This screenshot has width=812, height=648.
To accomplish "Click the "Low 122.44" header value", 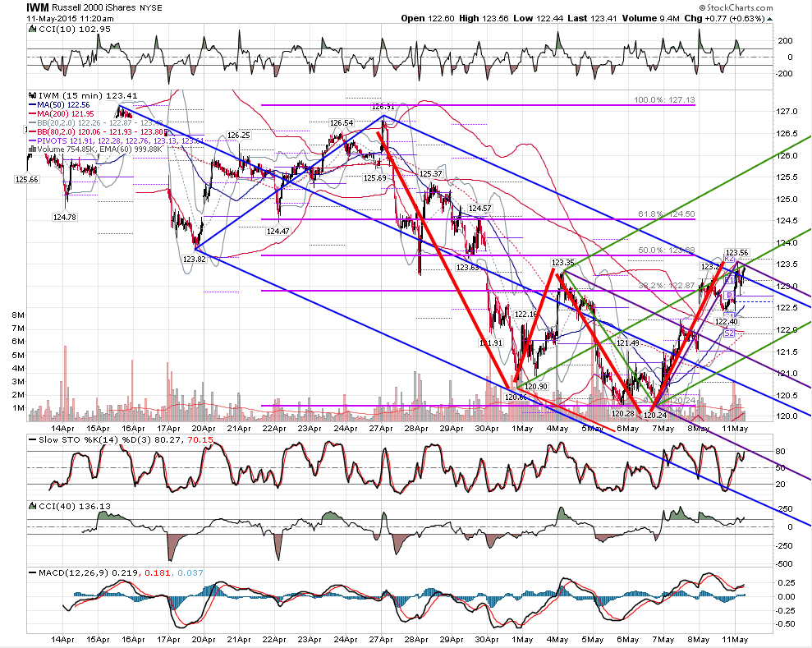I will tap(539, 19).
